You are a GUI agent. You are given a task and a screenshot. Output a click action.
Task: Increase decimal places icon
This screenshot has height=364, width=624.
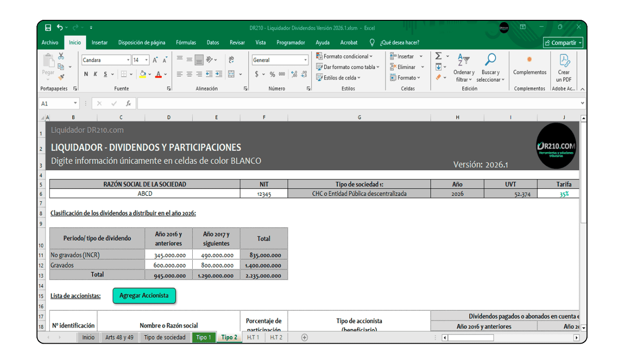tap(294, 74)
